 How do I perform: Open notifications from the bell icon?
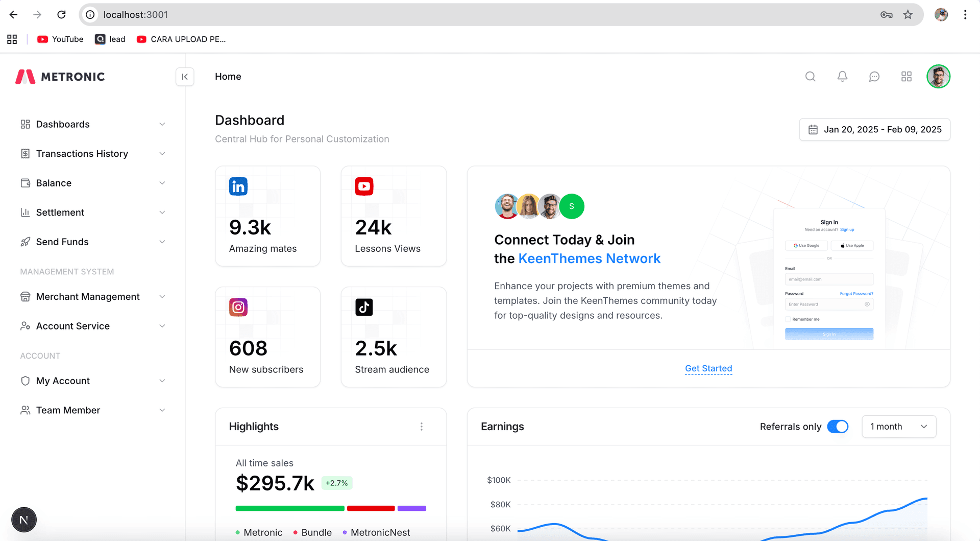(x=842, y=76)
